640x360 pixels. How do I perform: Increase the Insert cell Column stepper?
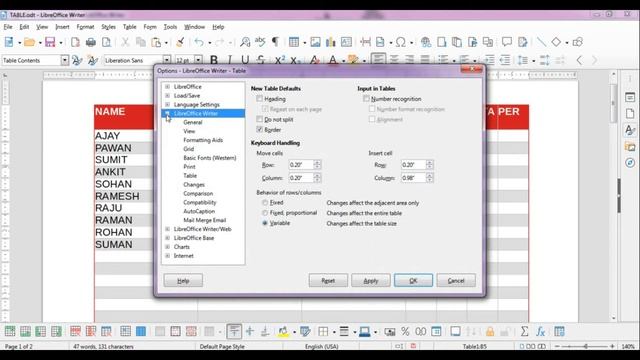(429, 176)
